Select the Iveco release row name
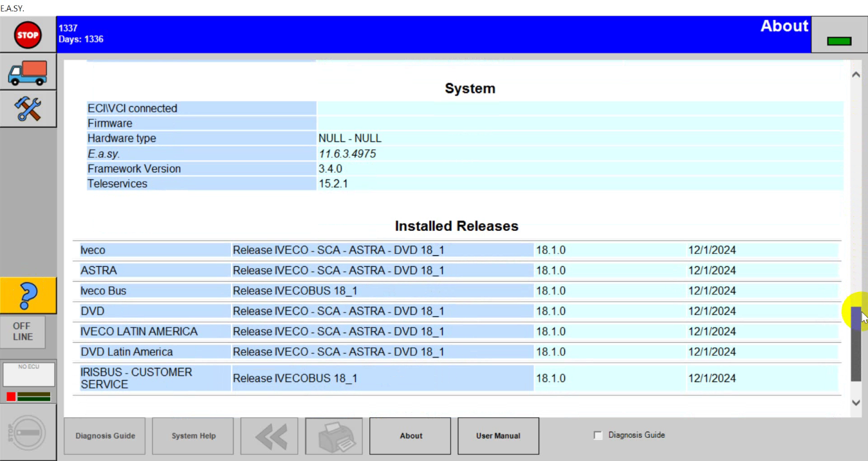 [93, 250]
